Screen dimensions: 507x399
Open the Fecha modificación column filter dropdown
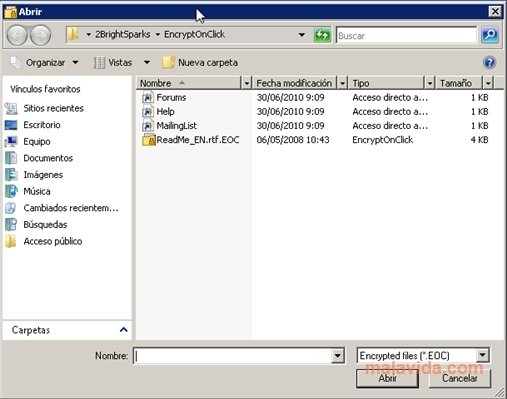342,83
